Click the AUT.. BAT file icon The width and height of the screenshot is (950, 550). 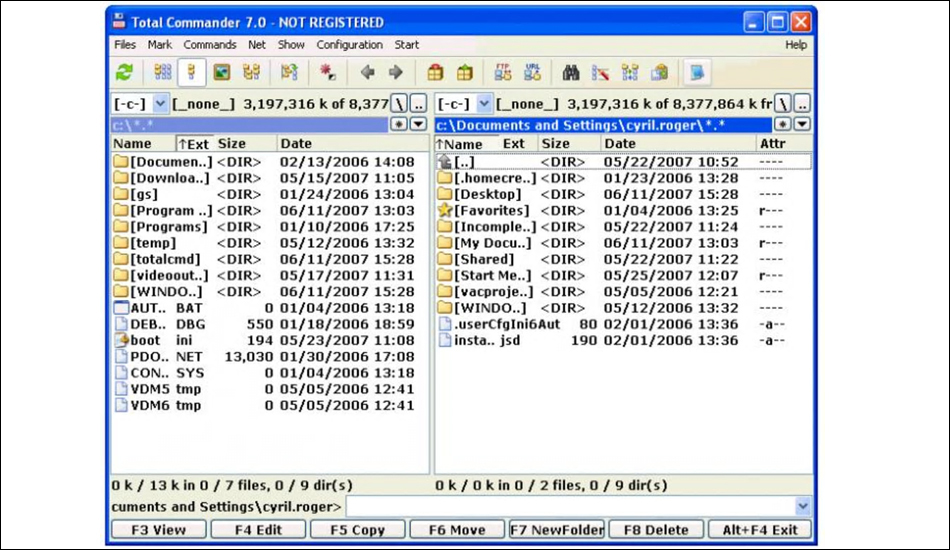click(121, 308)
